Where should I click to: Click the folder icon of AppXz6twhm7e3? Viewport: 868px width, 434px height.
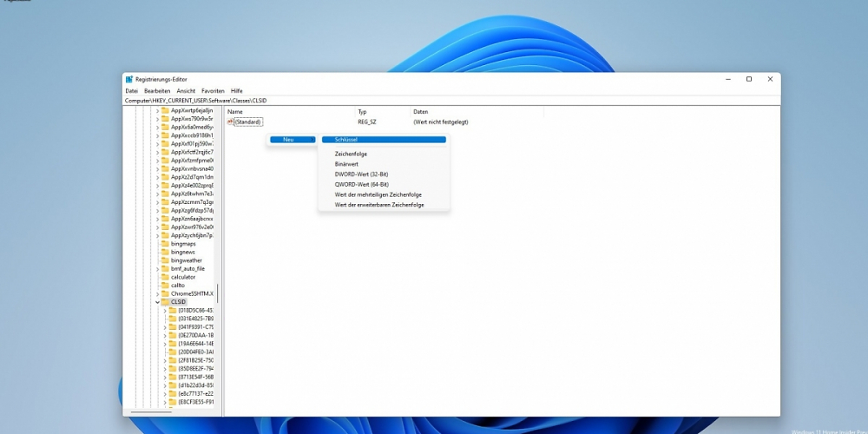tap(165, 194)
